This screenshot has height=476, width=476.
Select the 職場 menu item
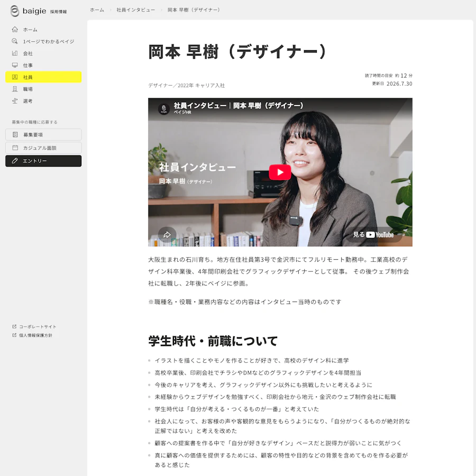point(43,89)
